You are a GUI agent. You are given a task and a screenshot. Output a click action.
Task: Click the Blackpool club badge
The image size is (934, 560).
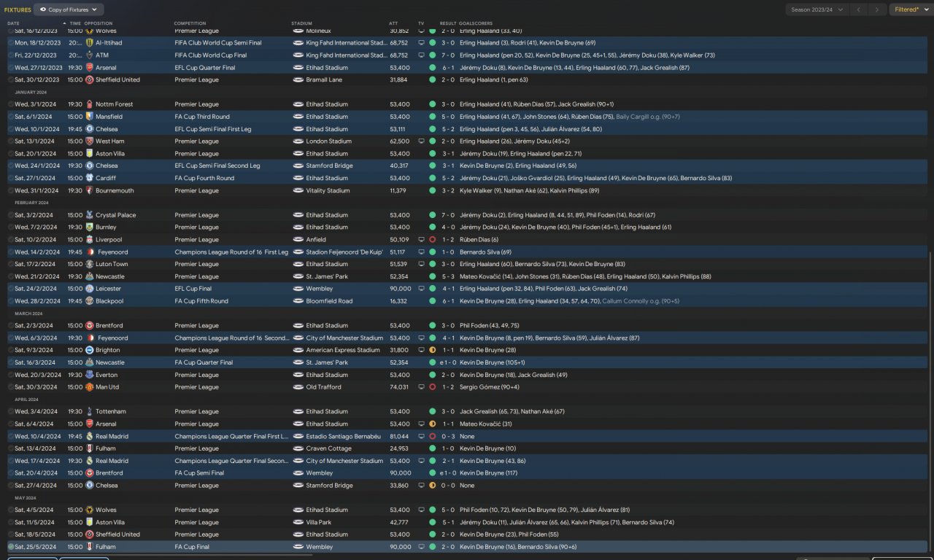click(90, 301)
